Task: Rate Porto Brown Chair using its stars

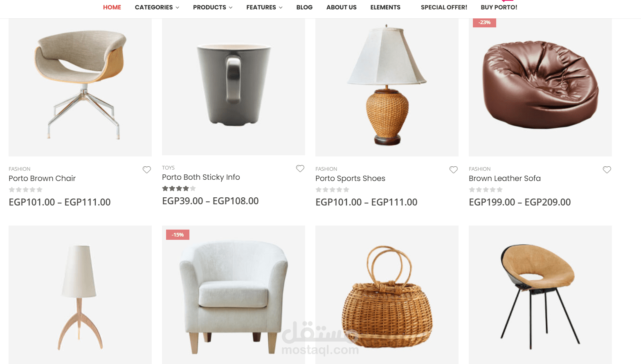Action: pyautogui.click(x=26, y=190)
